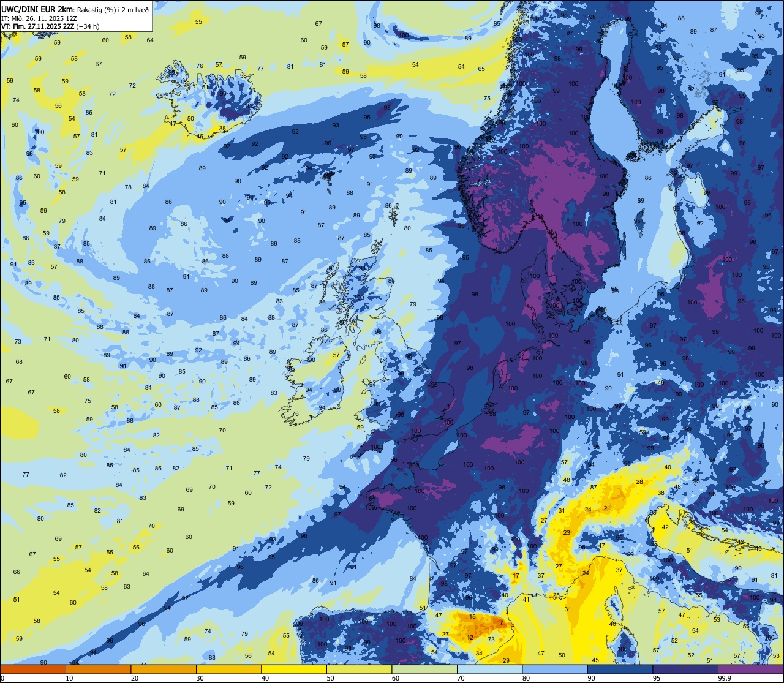Click the 'Rakastig (%) í 2 m hæð' label
Image resolution: width=784 pixels, height=683 pixels.
point(112,9)
